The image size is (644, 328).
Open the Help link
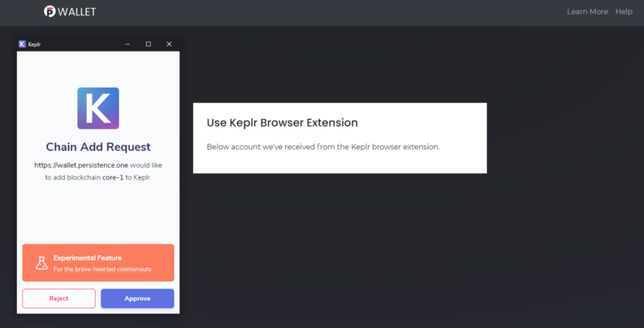(x=623, y=11)
